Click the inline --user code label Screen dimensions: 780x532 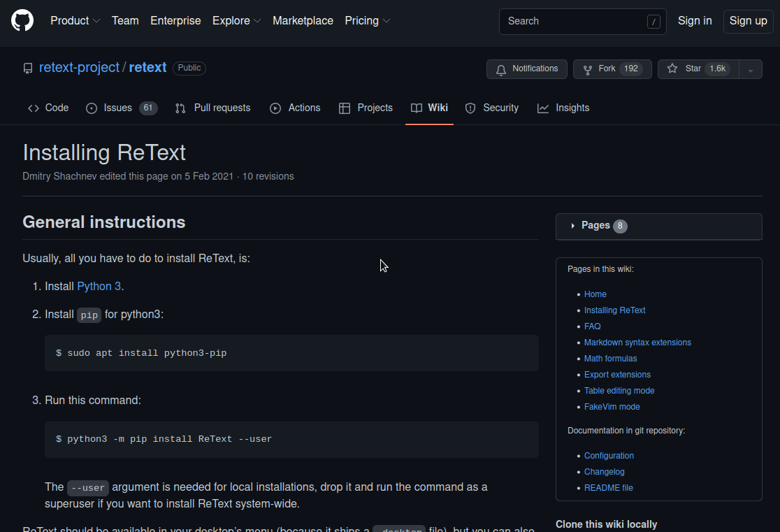(88, 488)
